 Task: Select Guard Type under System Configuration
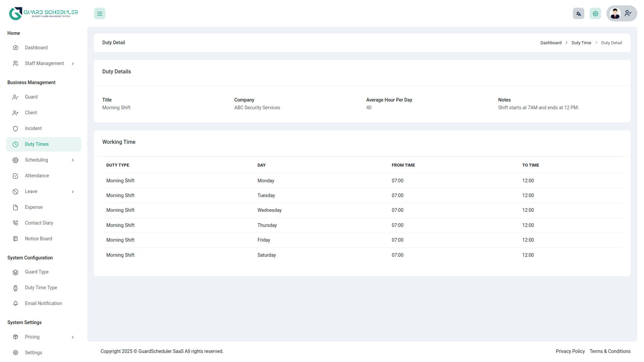point(37,272)
